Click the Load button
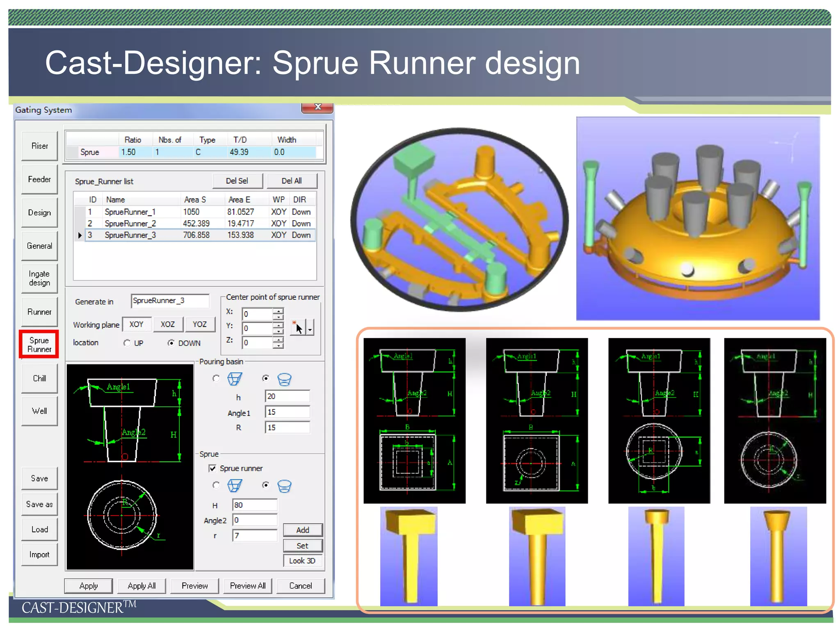 [39, 529]
